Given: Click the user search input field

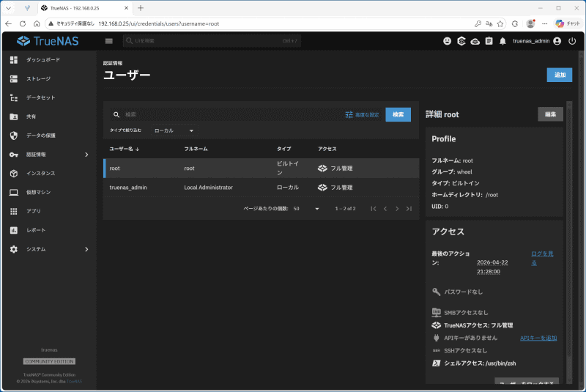Looking at the screenshot, I should pyautogui.click(x=231, y=115).
